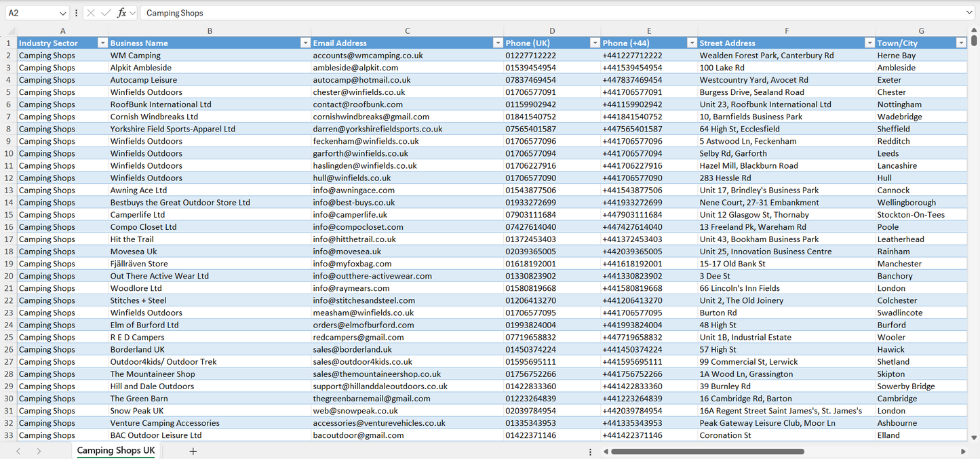Click the vertical scrollbar thumb

pyautogui.click(x=975, y=40)
